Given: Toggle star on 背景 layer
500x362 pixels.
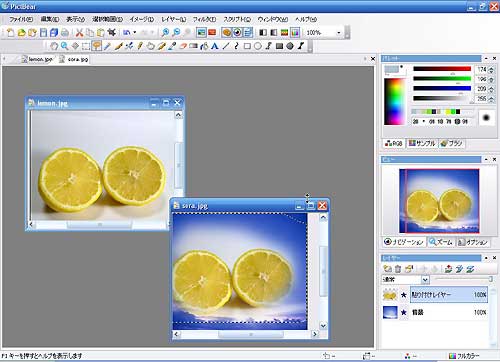Looking at the screenshot, I should pyautogui.click(x=404, y=312).
